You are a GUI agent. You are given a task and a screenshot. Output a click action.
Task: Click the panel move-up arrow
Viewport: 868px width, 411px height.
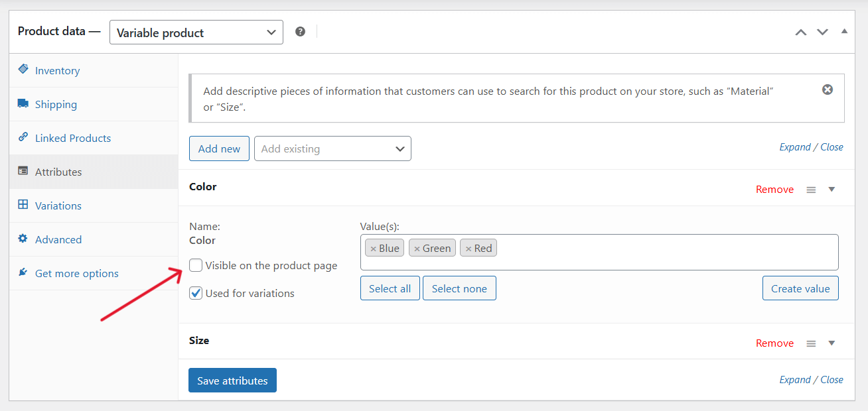(800, 31)
